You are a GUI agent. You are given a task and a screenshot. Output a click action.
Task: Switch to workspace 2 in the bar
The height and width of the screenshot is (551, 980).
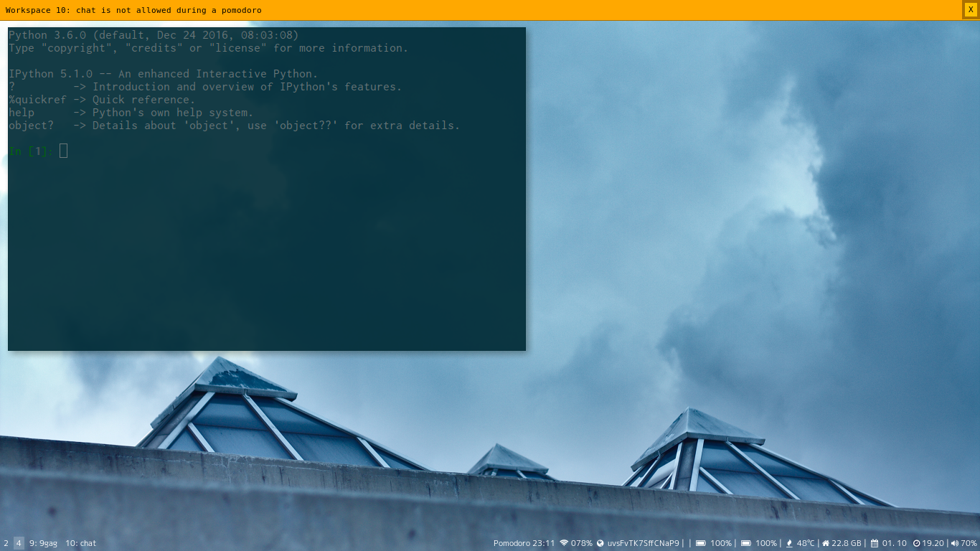coord(6,543)
